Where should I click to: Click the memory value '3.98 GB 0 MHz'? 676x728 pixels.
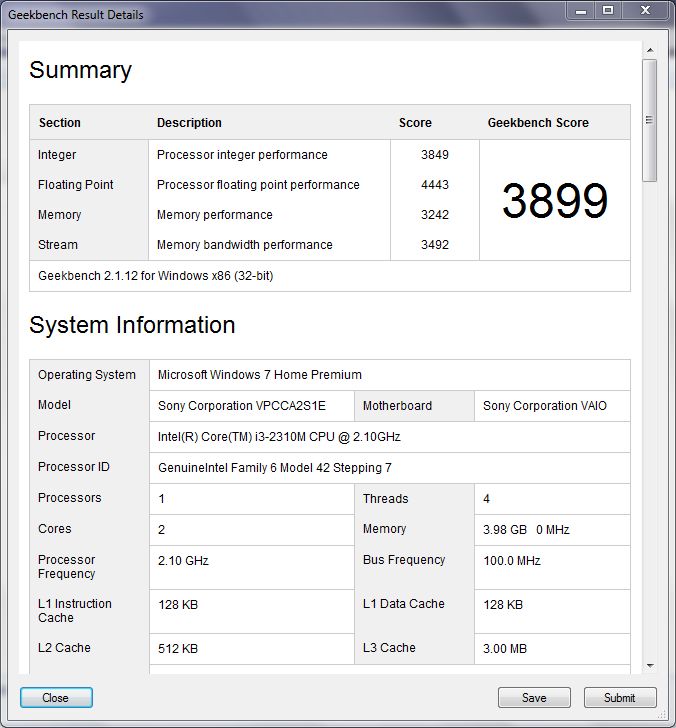coord(526,530)
